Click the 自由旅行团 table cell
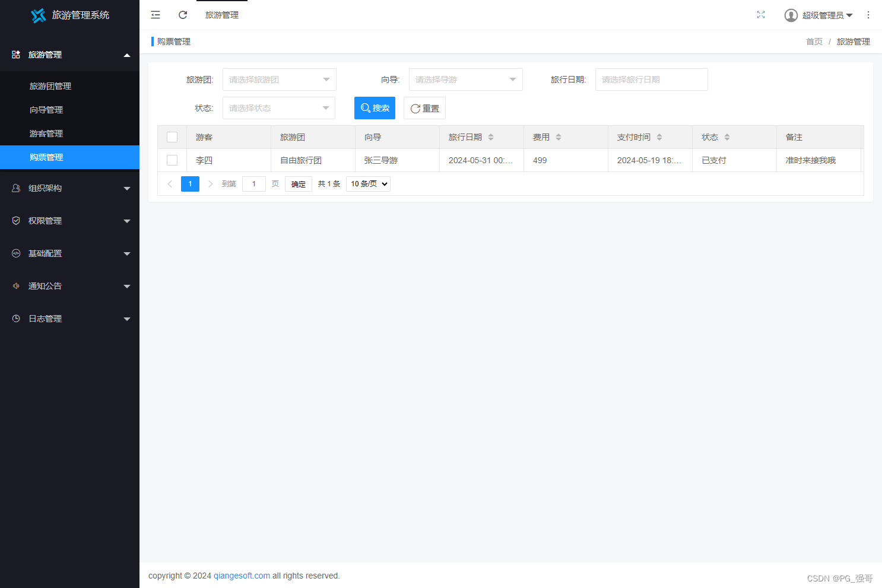 click(x=313, y=160)
